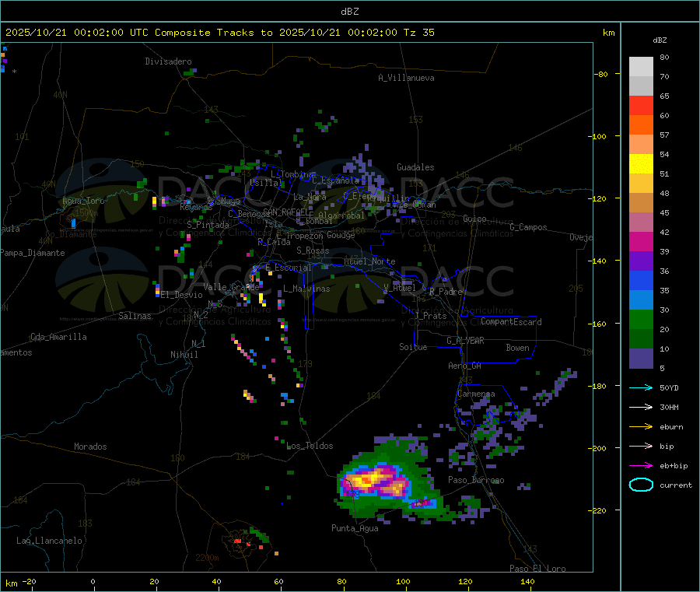Viewport: 700px width, 592px height.
Task: Click the Los_Toldos map label
Action: pos(310,446)
